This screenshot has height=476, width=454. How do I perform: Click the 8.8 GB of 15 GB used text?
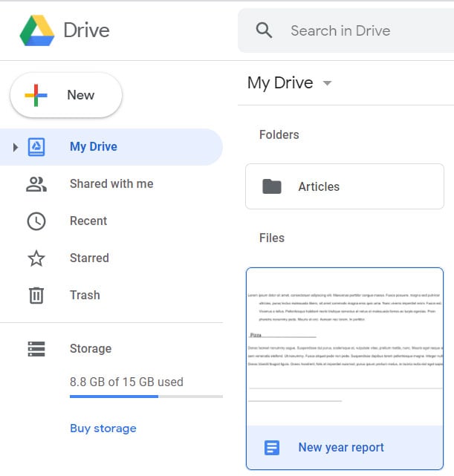[x=126, y=382]
